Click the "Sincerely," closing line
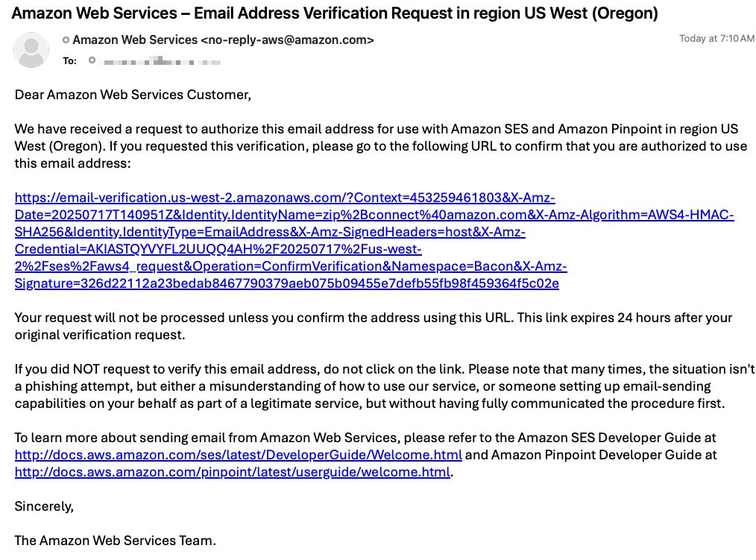The image size is (756, 560). pyautogui.click(x=44, y=506)
